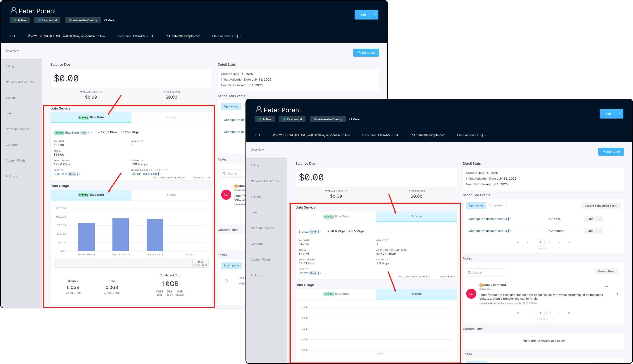Select the Bronze tab under Data Service in the back window
633x364 pixels.
(171, 117)
